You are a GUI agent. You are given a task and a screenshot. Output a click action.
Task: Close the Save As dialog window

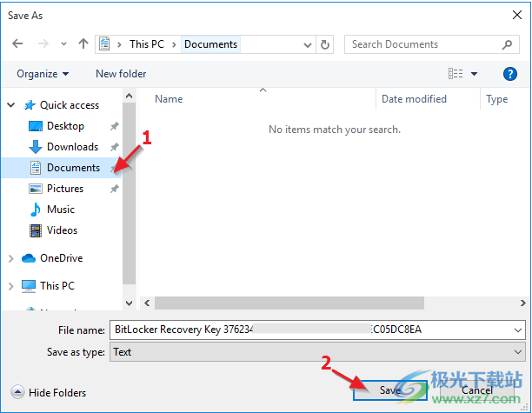coord(517,15)
